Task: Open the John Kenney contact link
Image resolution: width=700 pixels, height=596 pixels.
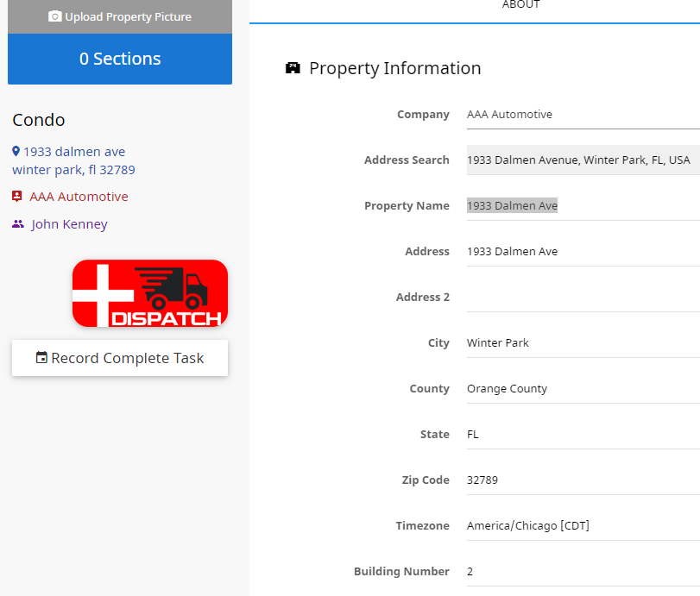Action: point(69,224)
